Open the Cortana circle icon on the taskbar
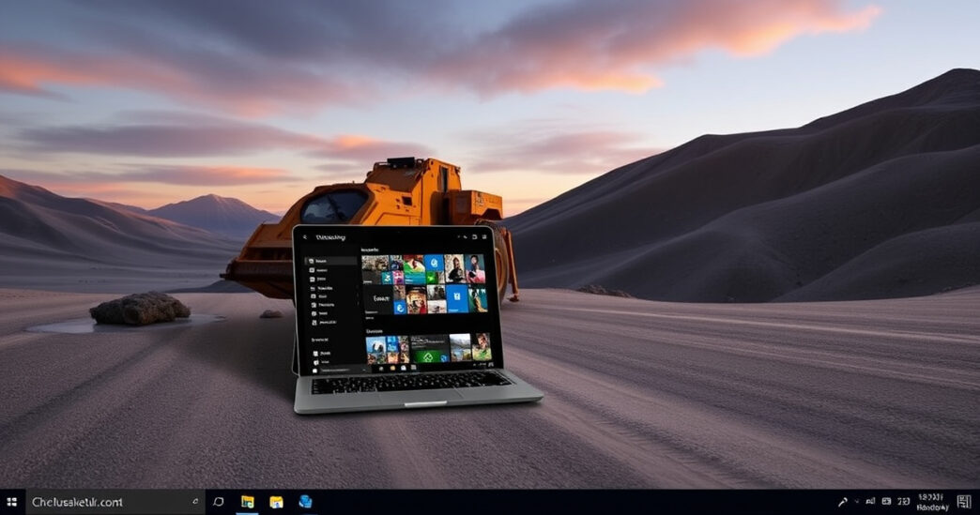This screenshot has width=980, height=515. [219, 502]
